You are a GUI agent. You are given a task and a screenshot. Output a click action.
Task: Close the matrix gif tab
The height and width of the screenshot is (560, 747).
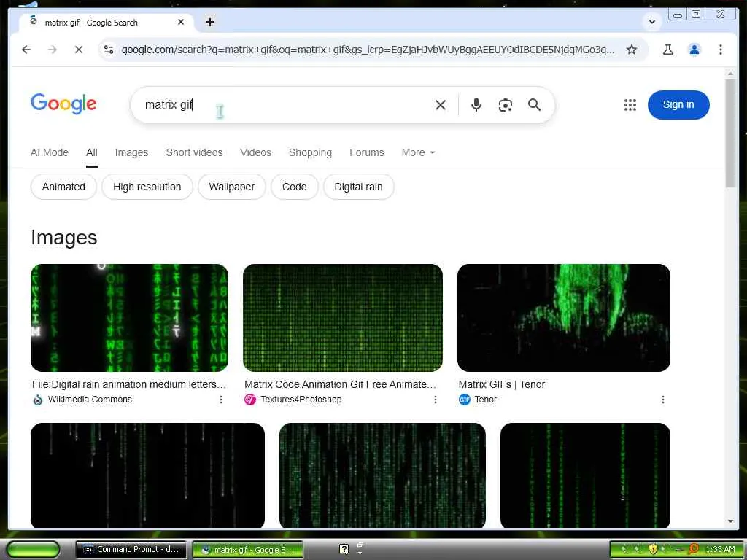(x=181, y=22)
